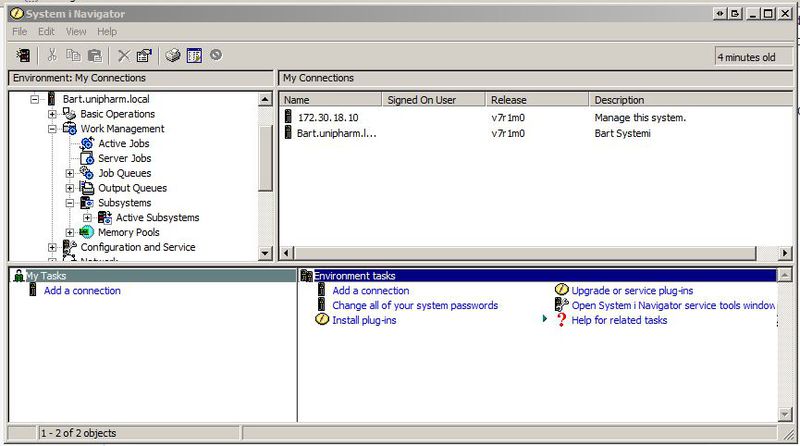
Task: Click the Work Management icon
Action: click(x=69, y=129)
